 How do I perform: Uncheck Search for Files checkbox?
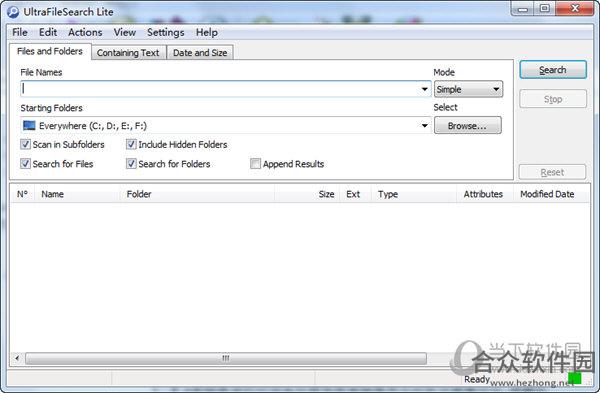[x=25, y=164]
